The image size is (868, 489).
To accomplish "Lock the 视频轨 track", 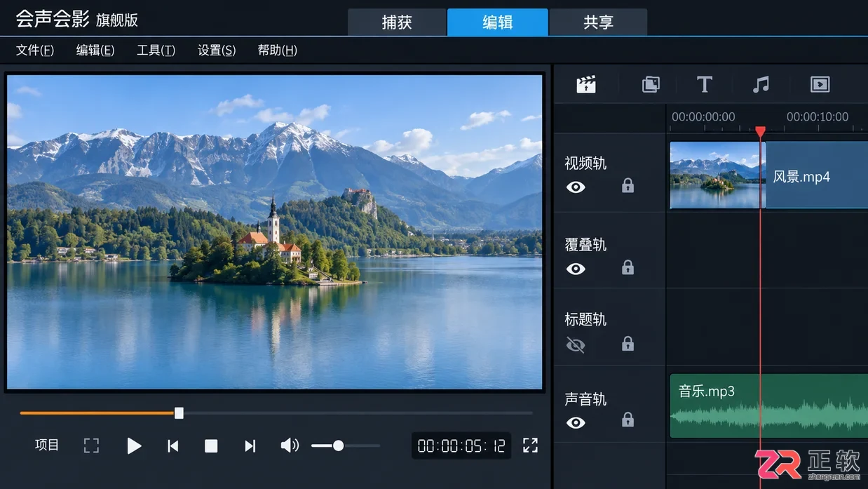I will [628, 185].
